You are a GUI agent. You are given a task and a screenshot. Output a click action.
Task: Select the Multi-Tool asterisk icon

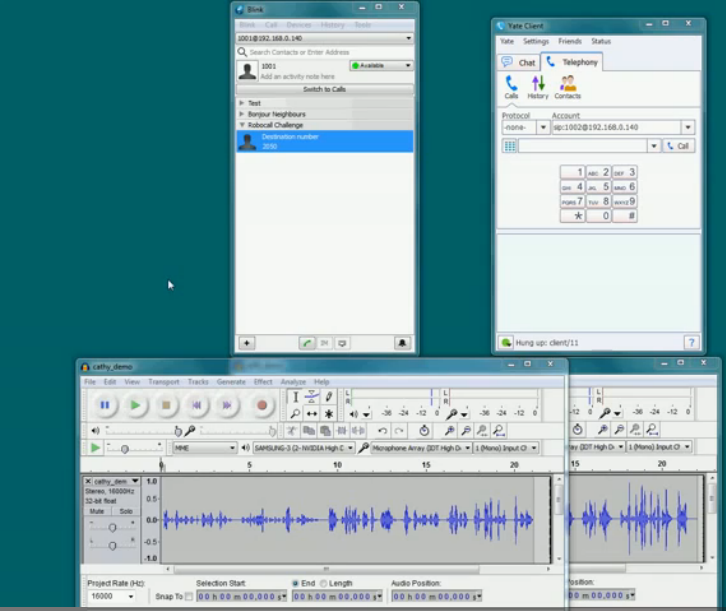329,413
